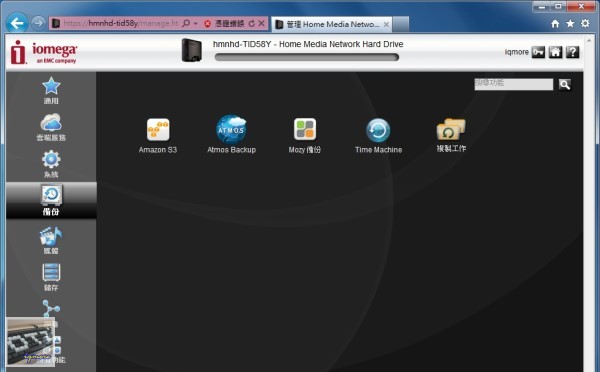Select the blue star category in sidebar

51,91
